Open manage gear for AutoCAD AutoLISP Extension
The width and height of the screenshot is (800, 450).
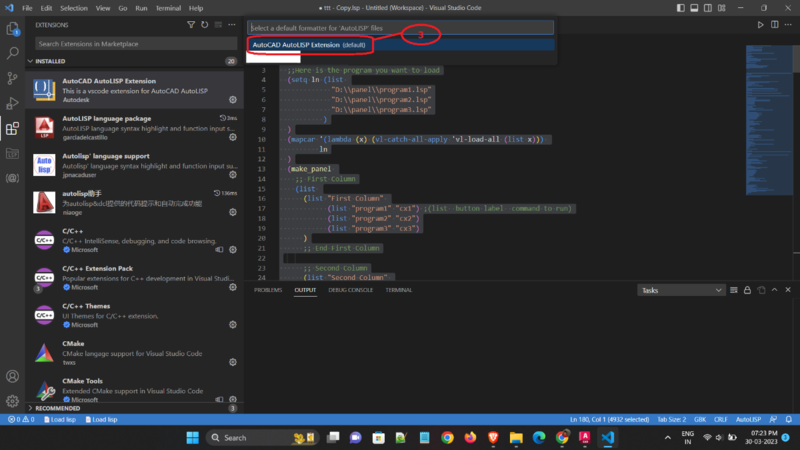pyautogui.click(x=233, y=100)
